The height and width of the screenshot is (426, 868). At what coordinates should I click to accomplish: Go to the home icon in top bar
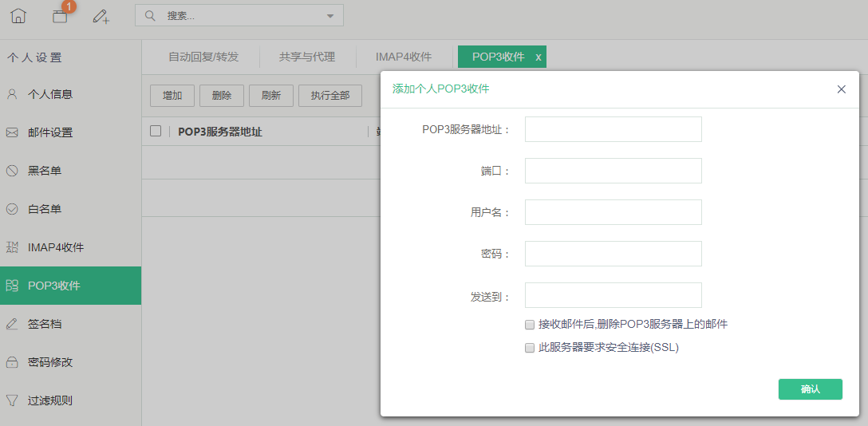[18, 16]
